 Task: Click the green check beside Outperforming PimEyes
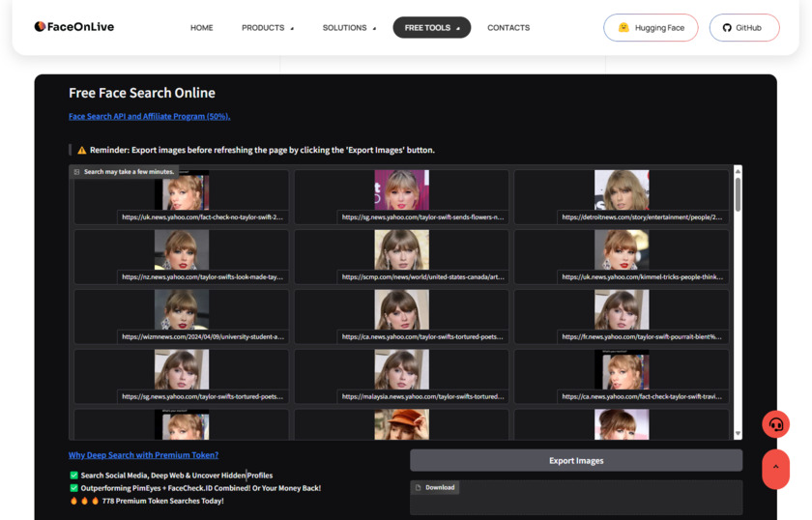[74, 488]
